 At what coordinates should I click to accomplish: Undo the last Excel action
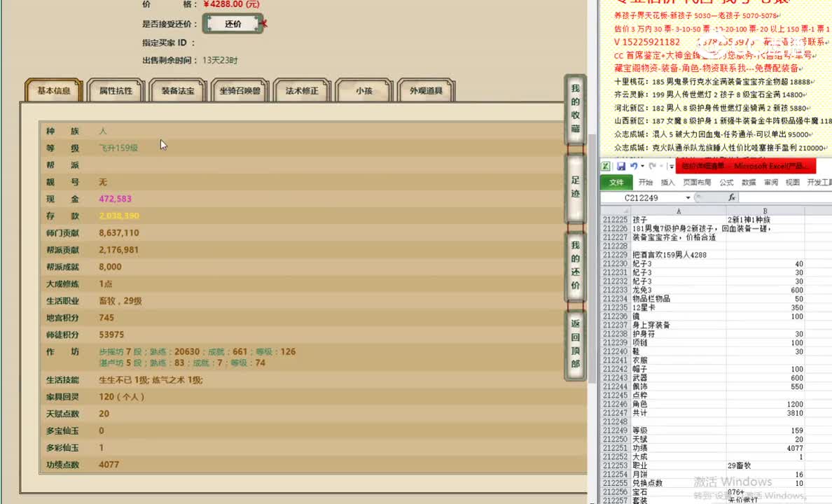634,167
